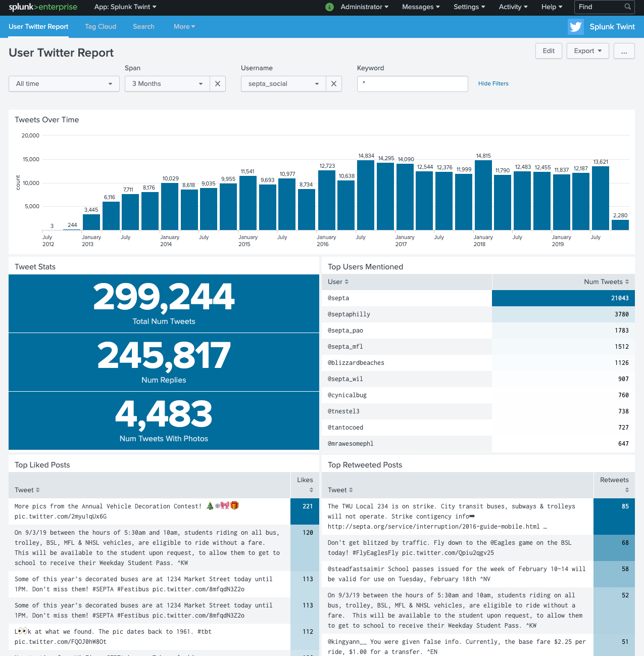Clear the Username selection with X
The height and width of the screenshot is (656, 644).
pyautogui.click(x=334, y=84)
